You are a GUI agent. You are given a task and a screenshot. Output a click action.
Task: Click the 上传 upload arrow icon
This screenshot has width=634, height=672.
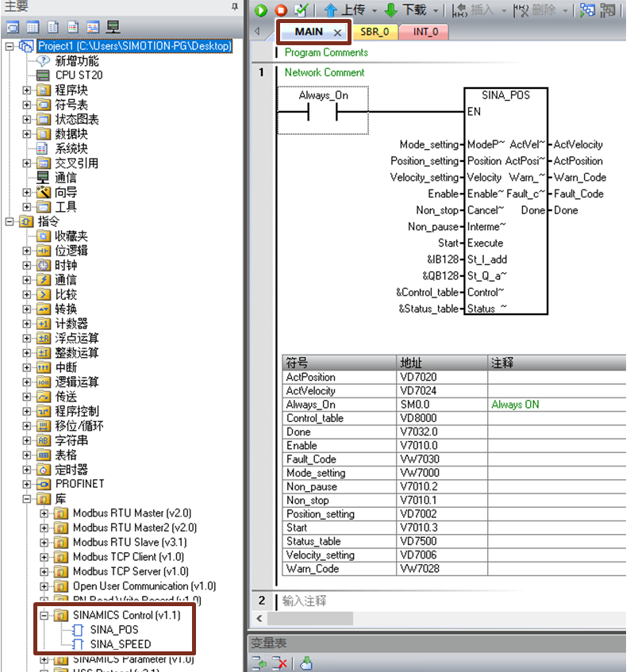pos(330,10)
